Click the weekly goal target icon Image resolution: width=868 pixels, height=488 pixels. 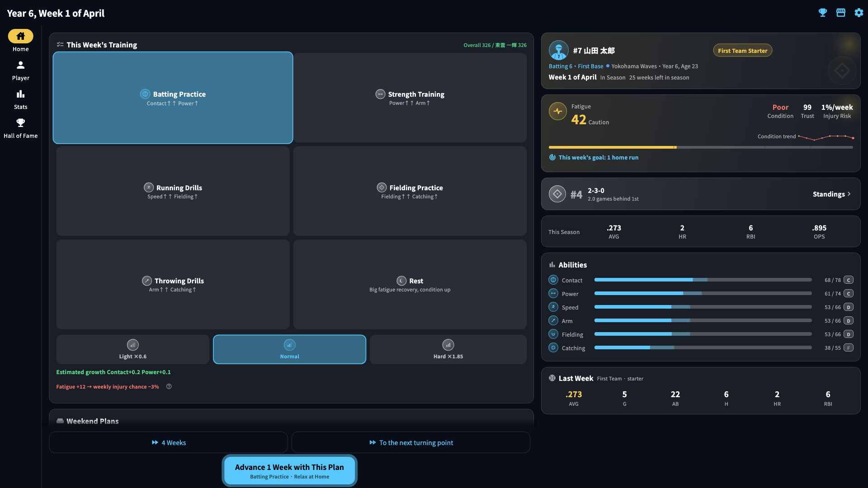(552, 157)
